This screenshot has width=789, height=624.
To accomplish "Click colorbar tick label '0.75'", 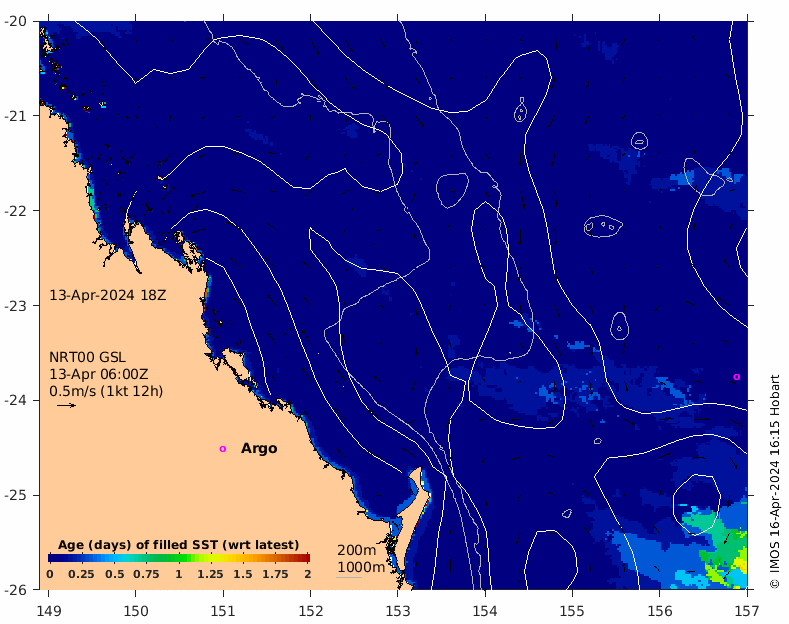I will pos(146,574).
